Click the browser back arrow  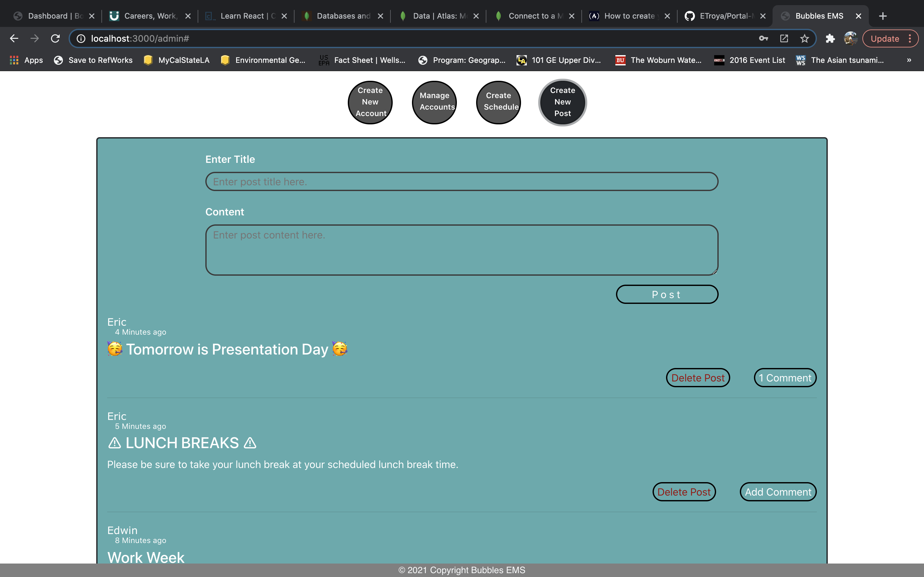point(14,38)
